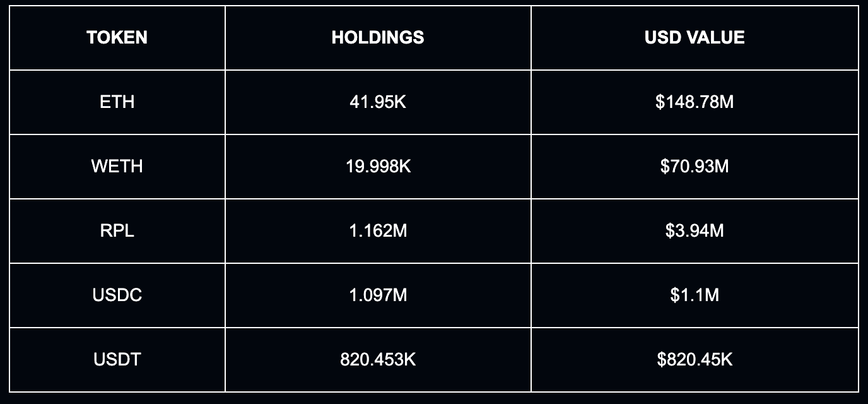Click the HOLDINGS column header

click(378, 37)
